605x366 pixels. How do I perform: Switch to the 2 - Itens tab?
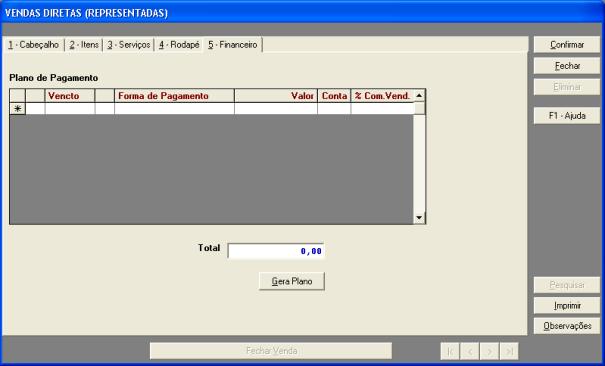84,45
